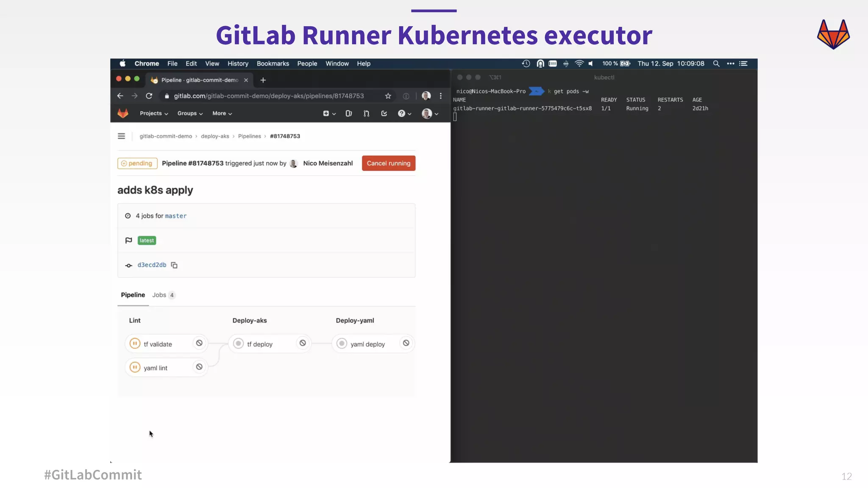Open Nico Meisenzahl's profile link
The height and width of the screenshot is (488, 868).
pyautogui.click(x=328, y=164)
